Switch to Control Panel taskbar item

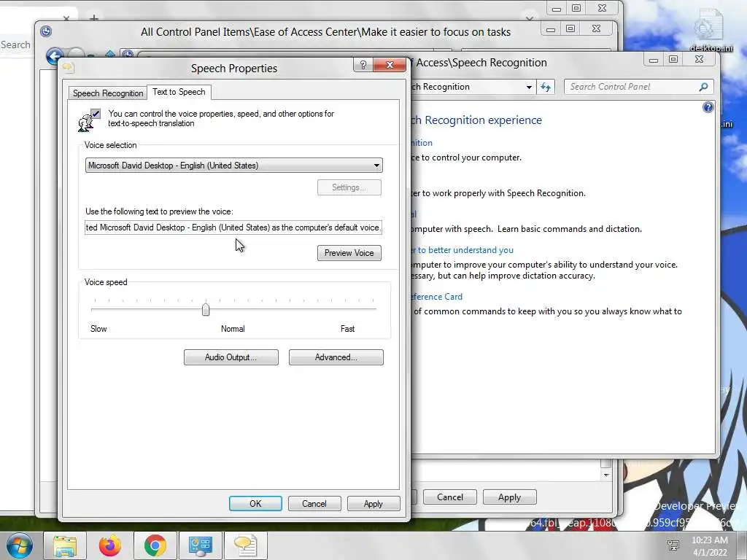200,545
